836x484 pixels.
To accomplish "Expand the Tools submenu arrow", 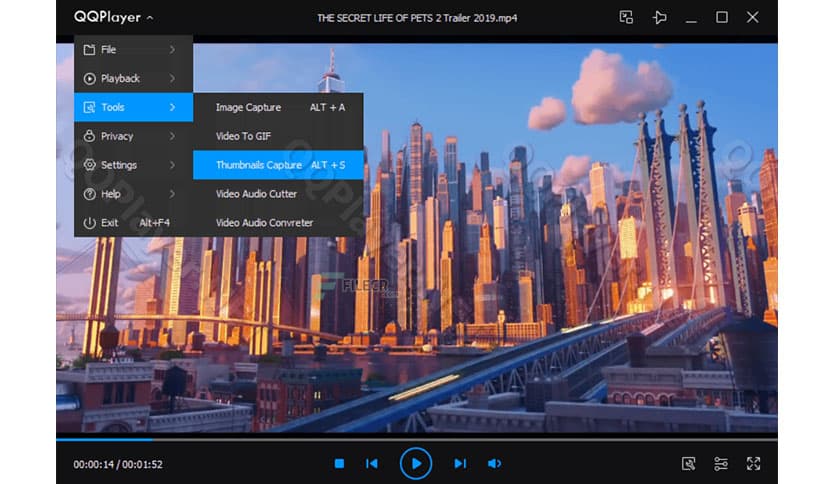I will 172,107.
